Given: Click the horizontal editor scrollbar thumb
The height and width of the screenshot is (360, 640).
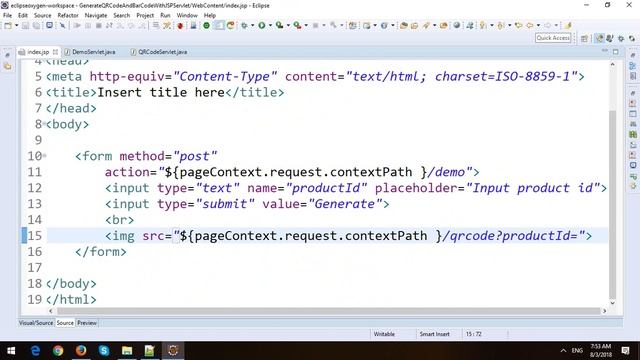Looking at the screenshot, I should click(x=329, y=311).
